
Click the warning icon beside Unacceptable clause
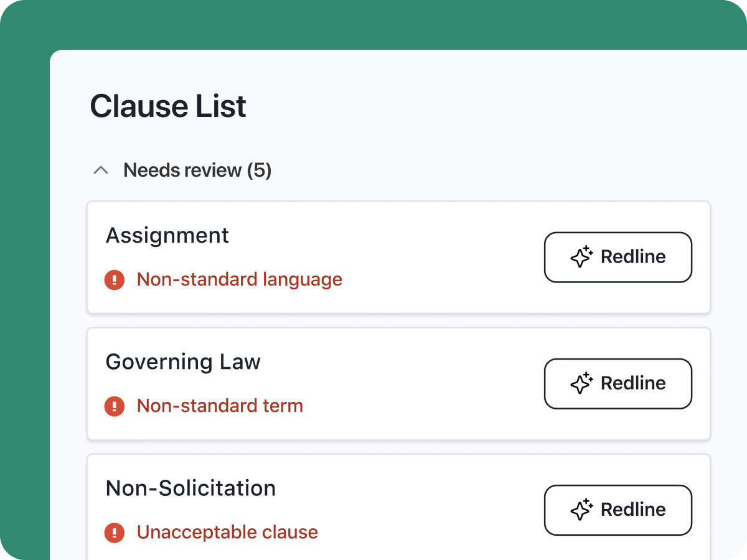pyautogui.click(x=115, y=533)
